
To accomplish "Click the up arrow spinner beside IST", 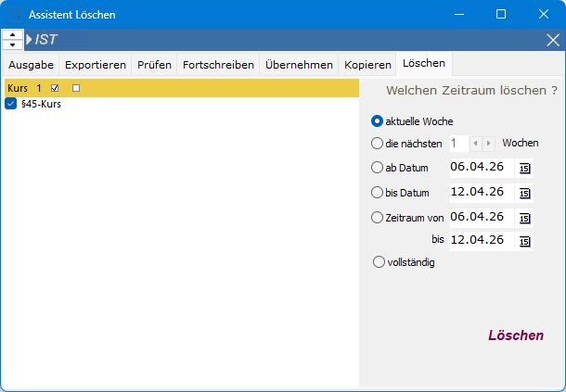I will point(12,35).
